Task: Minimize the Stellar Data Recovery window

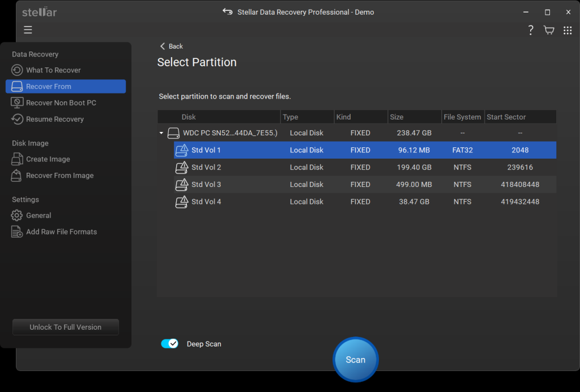Action: click(526, 12)
